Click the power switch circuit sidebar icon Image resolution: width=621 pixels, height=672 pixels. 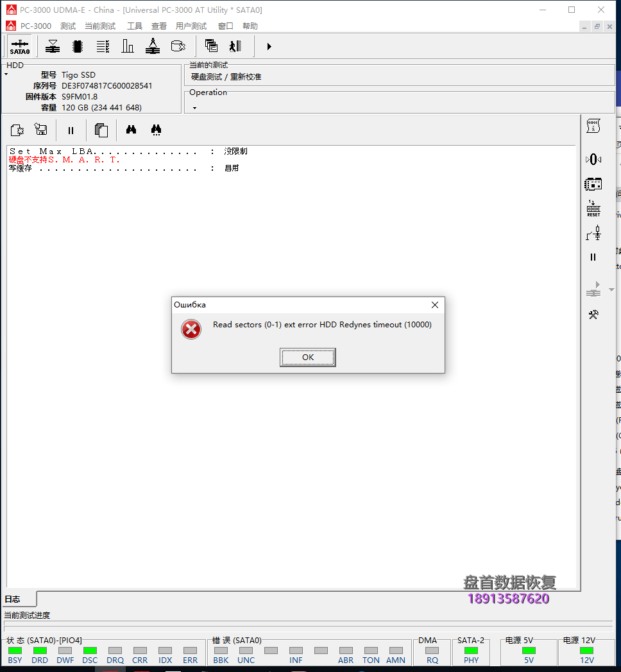click(x=593, y=233)
